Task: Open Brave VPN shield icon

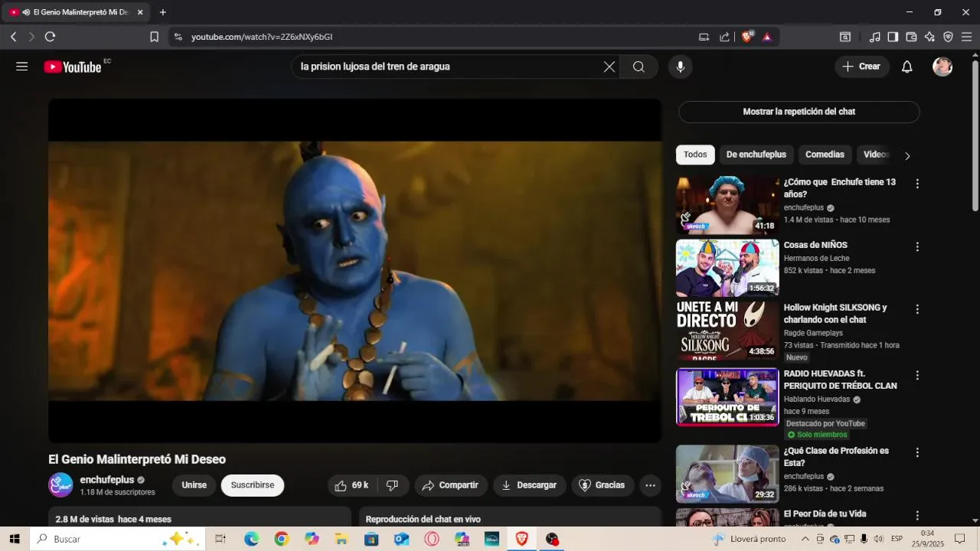Action: point(948,37)
